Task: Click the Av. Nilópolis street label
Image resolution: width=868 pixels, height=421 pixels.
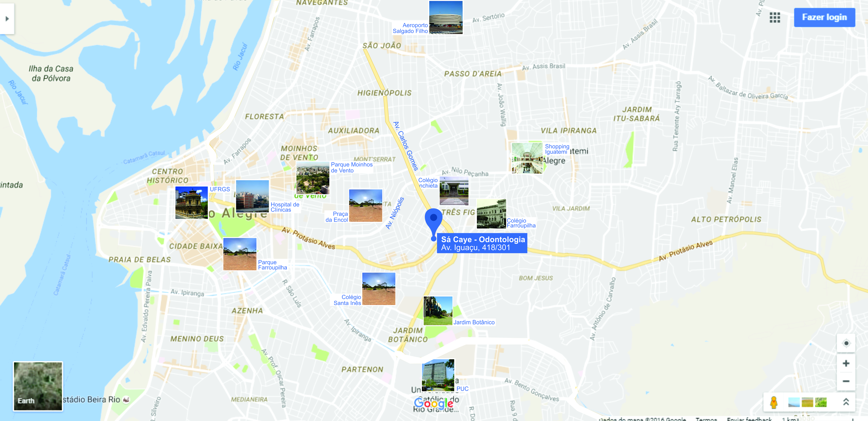Action: [395, 213]
